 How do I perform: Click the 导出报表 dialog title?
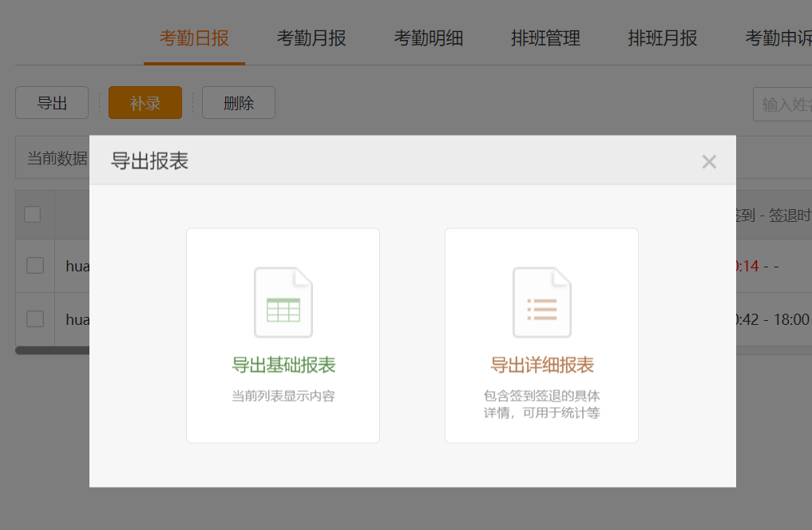[x=149, y=161]
